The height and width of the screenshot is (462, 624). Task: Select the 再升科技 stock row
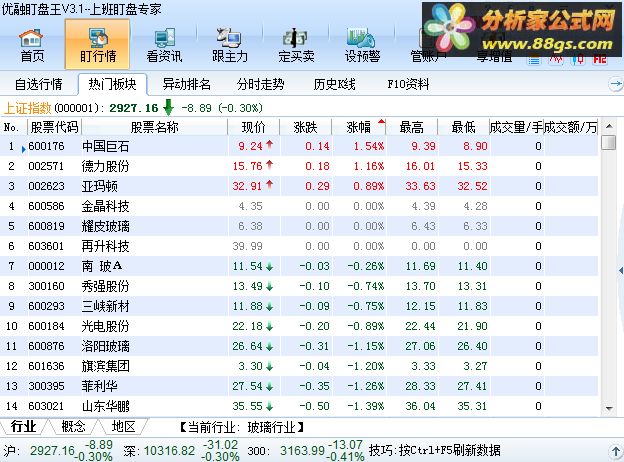tap(299, 246)
